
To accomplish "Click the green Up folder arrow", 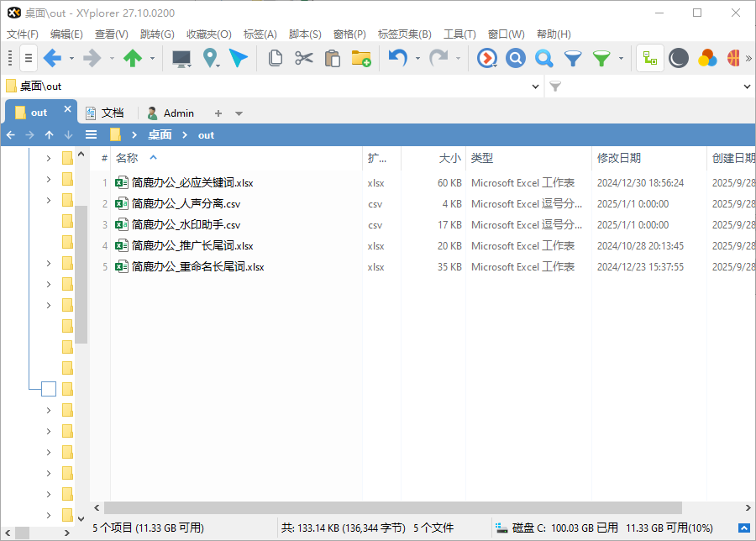I will [x=133, y=58].
